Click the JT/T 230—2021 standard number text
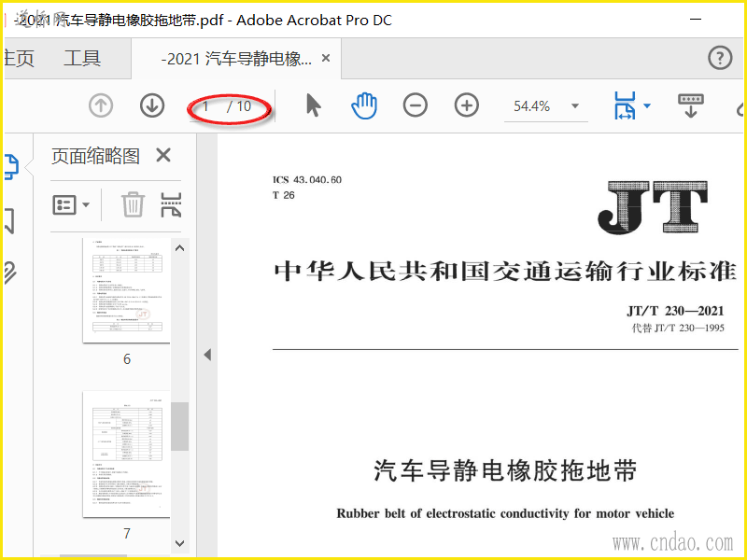The height and width of the screenshot is (560, 747). 675,312
